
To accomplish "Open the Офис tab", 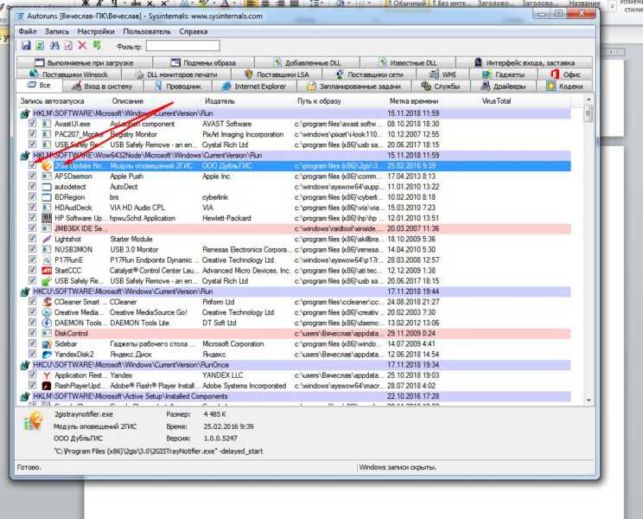I will [565, 75].
